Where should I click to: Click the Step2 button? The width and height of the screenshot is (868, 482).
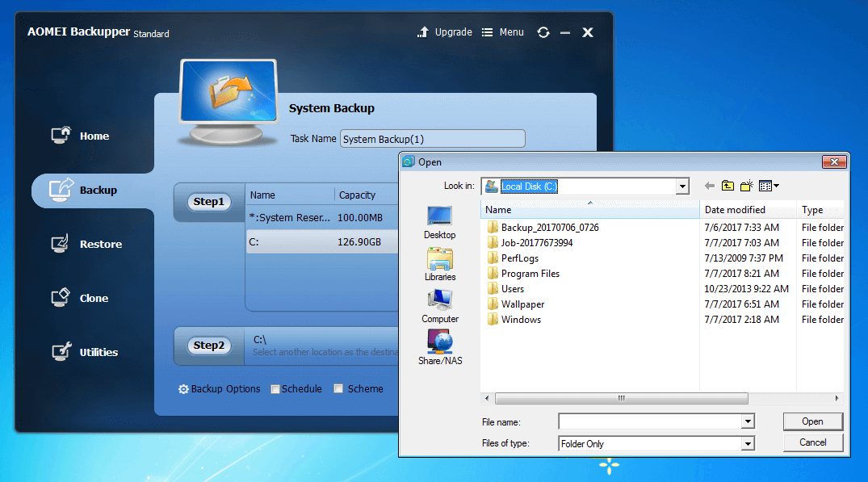point(208,346)
